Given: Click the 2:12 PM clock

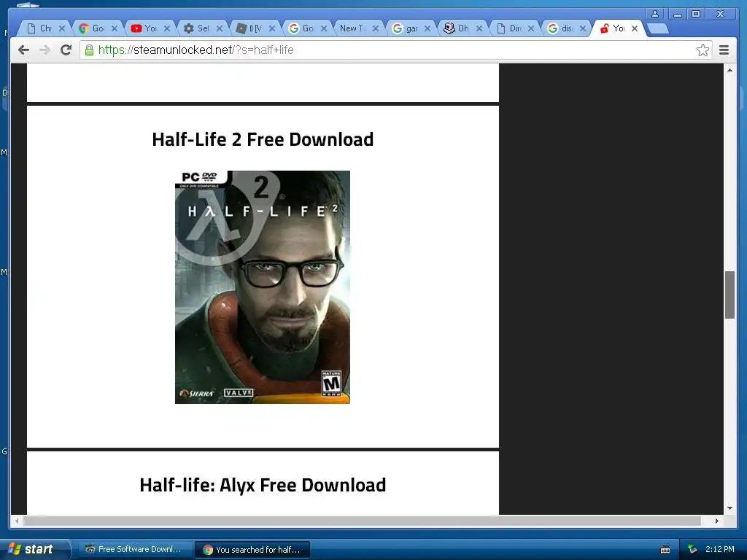Looking at the screenshot, I should (719, 549).
